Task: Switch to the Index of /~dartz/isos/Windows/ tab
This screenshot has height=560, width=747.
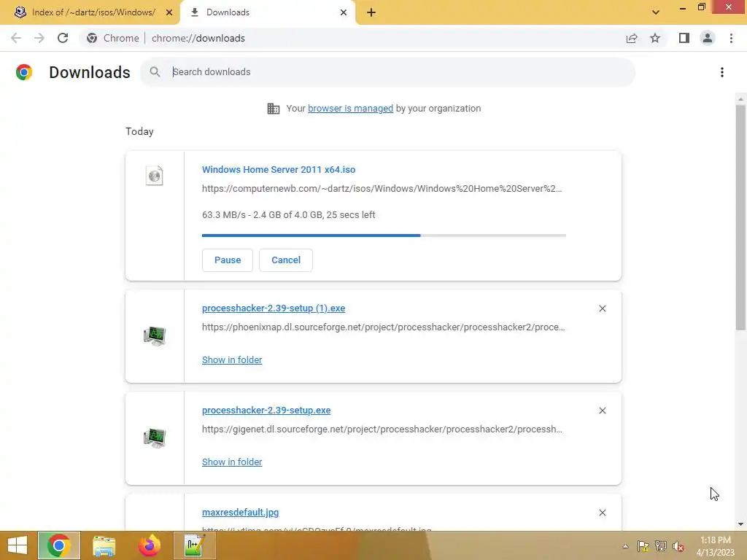Action: [90, 12]
